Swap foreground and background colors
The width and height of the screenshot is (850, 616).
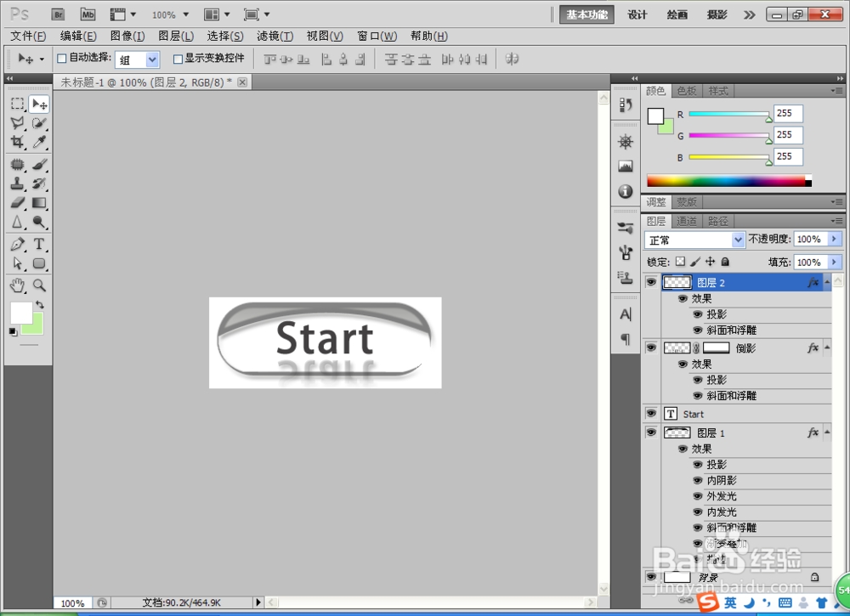[x=40, y=305]
